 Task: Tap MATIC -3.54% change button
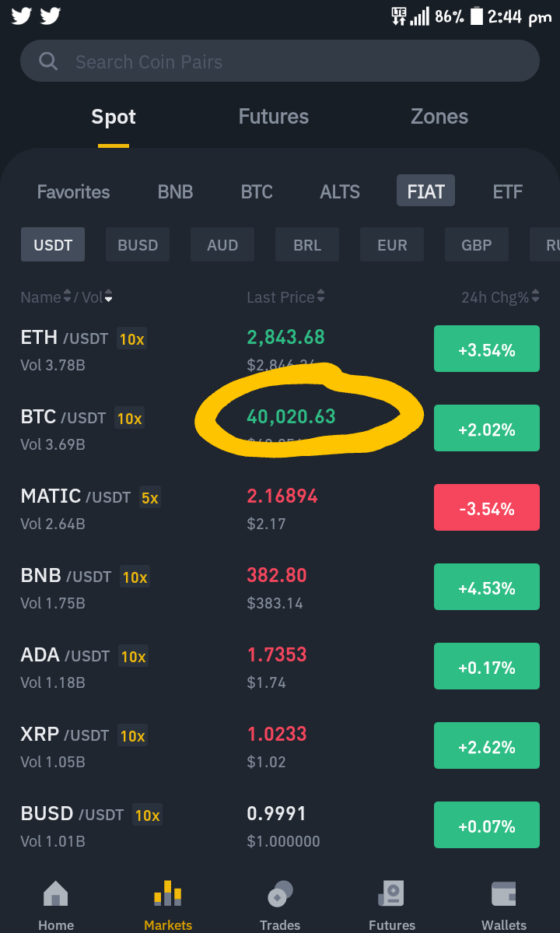487,507
